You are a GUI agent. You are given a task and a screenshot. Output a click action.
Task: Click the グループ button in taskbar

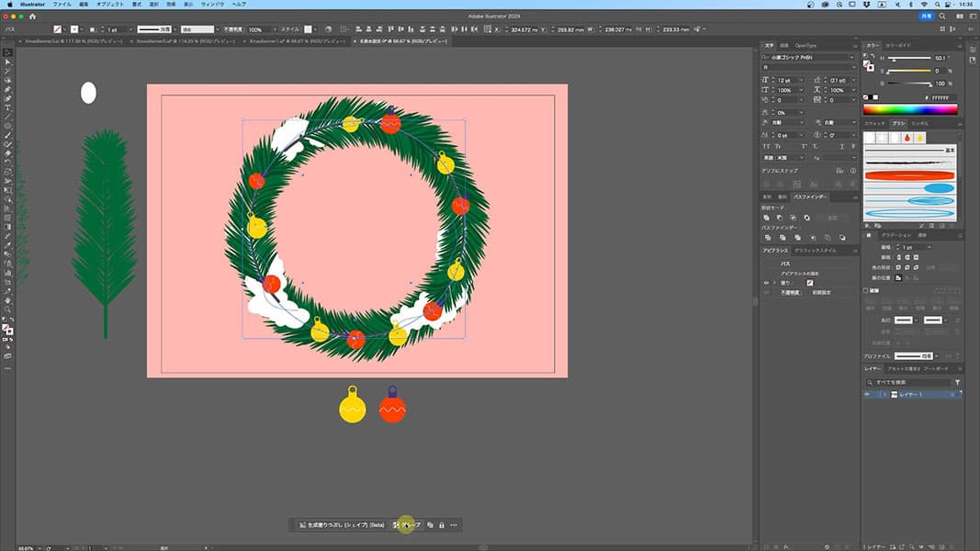407,524
